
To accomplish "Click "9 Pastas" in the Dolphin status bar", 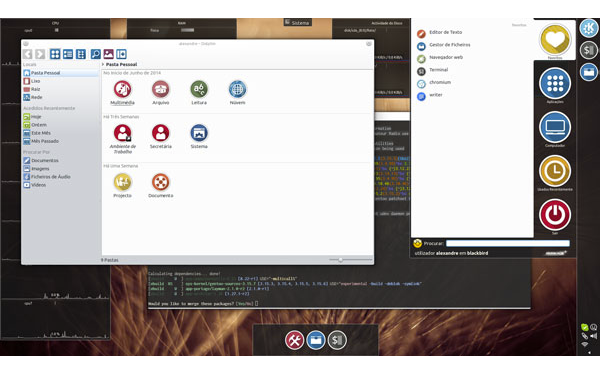I will coord(110,260).
